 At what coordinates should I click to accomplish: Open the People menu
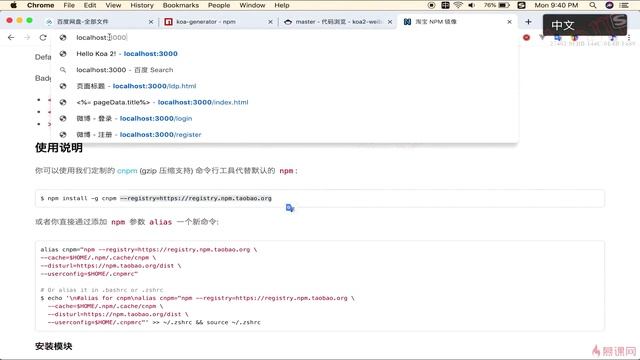(219, 5)
